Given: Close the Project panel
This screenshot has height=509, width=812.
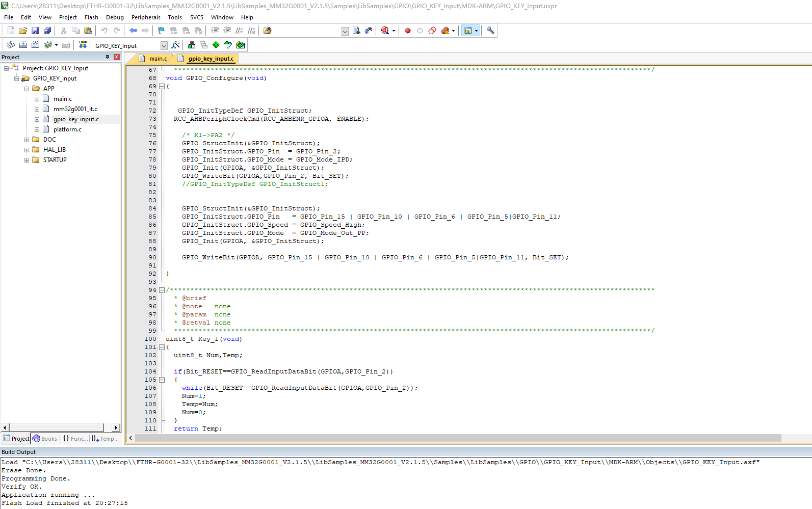Looking at the screenshot, I should 117,57.
